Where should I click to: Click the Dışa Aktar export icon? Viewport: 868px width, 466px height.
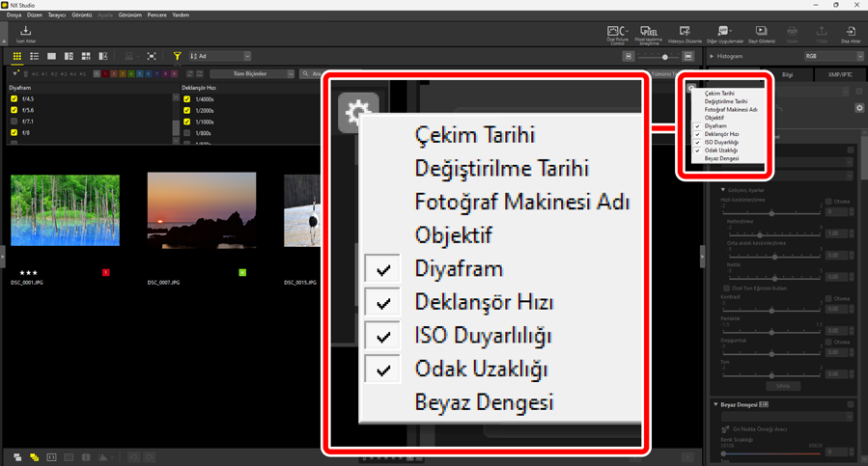(851, 33)
